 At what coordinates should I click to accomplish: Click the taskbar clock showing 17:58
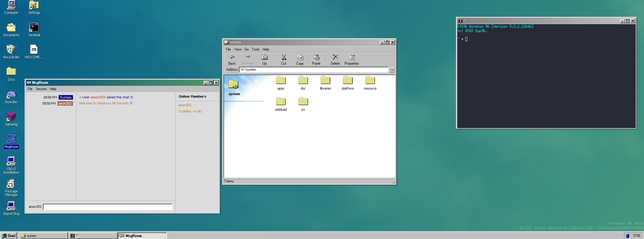(x=637, y=236)
